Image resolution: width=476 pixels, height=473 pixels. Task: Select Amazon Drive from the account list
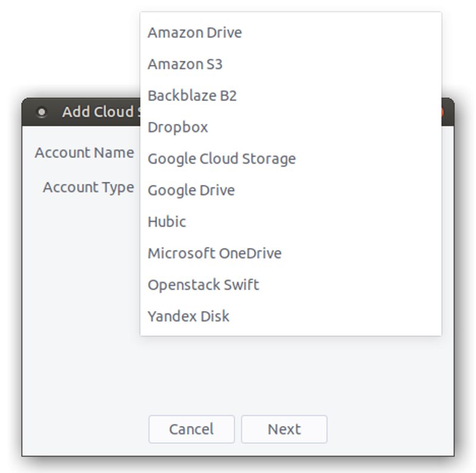[x=195, y=32]
